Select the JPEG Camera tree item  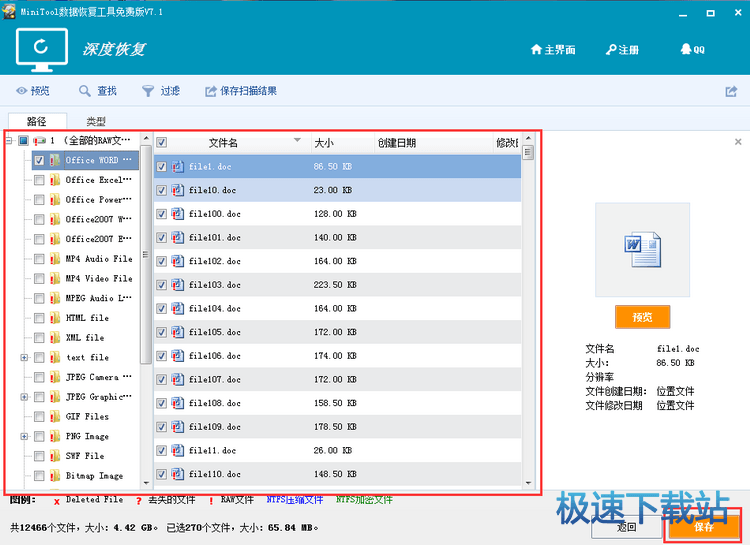tap(98, 377)
